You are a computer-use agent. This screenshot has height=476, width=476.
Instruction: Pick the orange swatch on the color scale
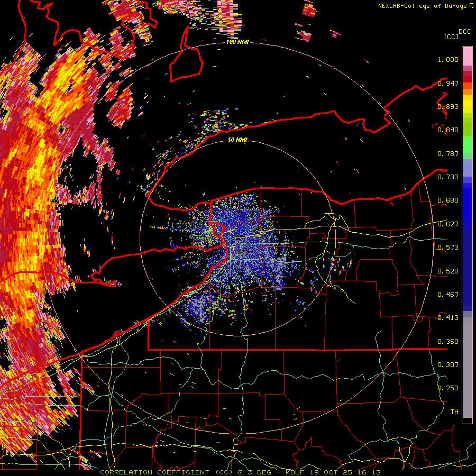click(x=467, y=91)
